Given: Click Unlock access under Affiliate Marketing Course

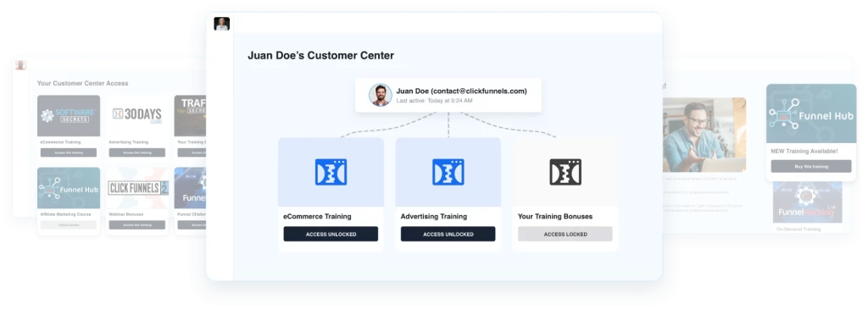Looking at the screenshot, I should [68, 224].
